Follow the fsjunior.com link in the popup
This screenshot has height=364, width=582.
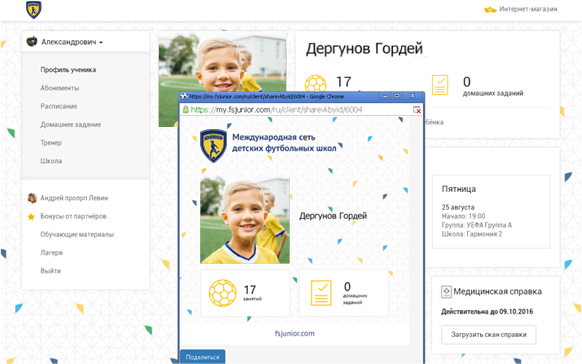coord(294,333)
